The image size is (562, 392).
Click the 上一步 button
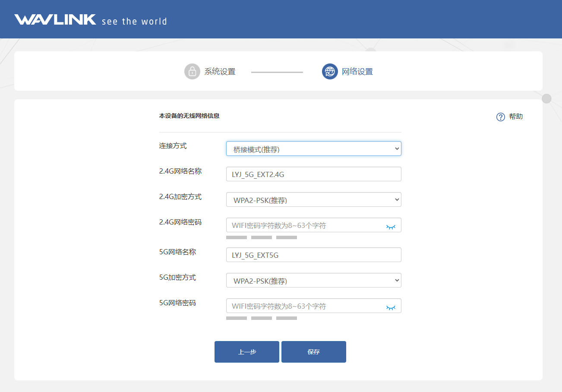coord(246,352)
